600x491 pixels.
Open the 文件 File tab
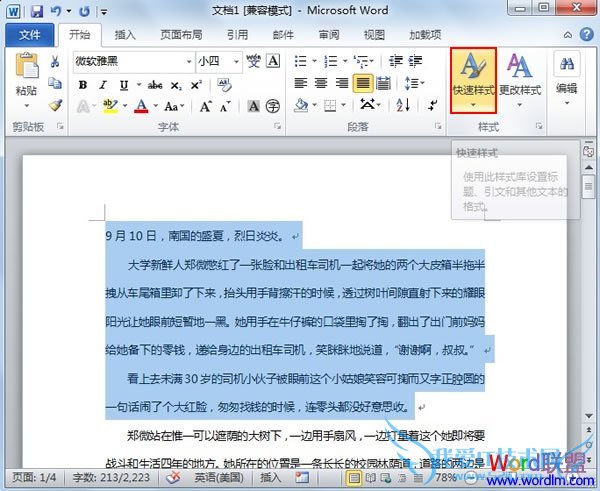[x=29, y=35]
